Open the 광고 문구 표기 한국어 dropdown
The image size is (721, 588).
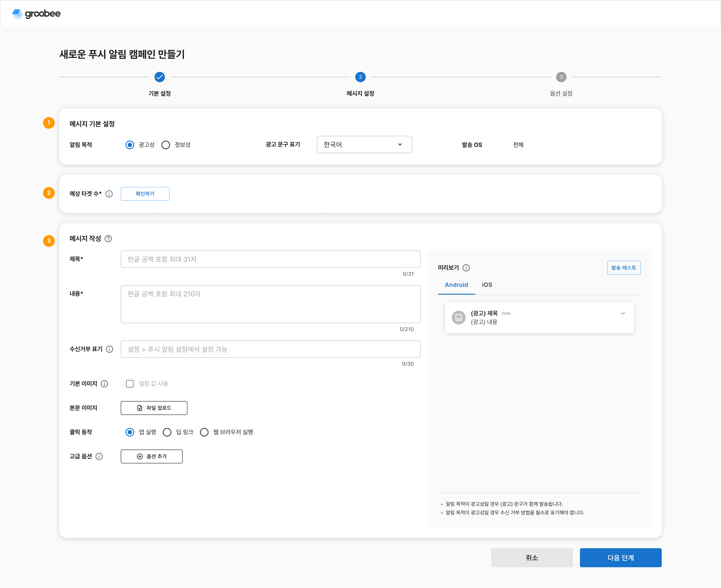pos(364,145)
